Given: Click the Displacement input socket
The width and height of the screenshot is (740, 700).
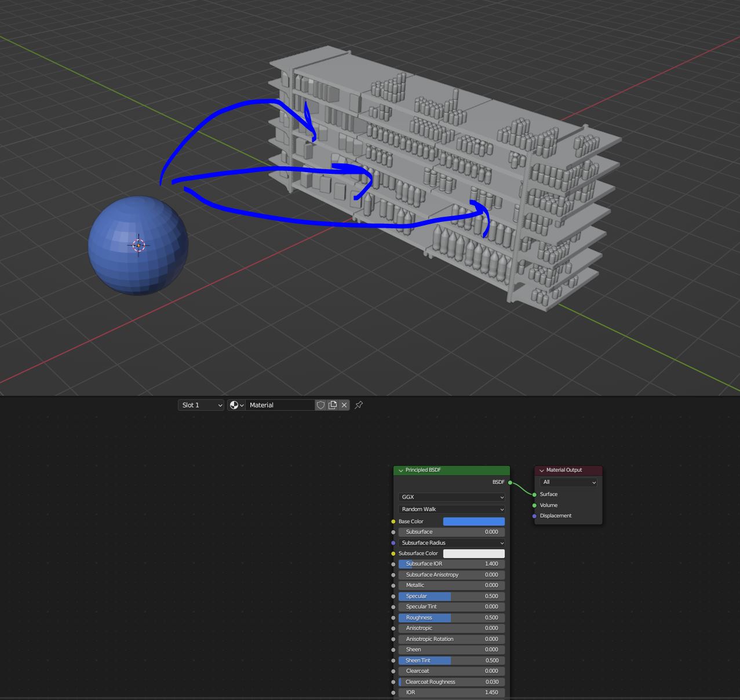Looking at the screenshot, I should coord(534,516).
